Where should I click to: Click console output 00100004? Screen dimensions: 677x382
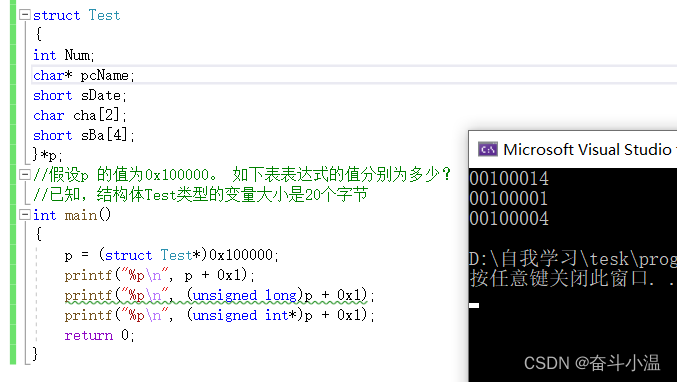(509, 218)
